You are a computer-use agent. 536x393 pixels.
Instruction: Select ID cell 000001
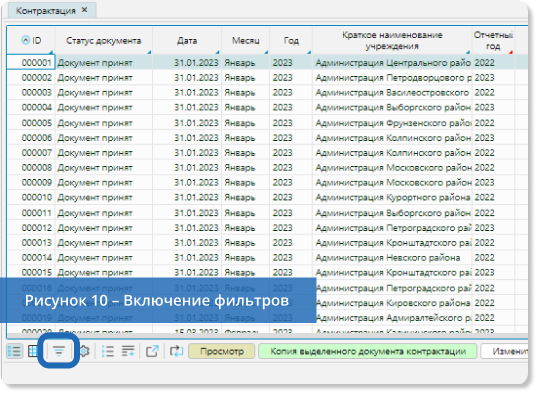tap(31, 63)
